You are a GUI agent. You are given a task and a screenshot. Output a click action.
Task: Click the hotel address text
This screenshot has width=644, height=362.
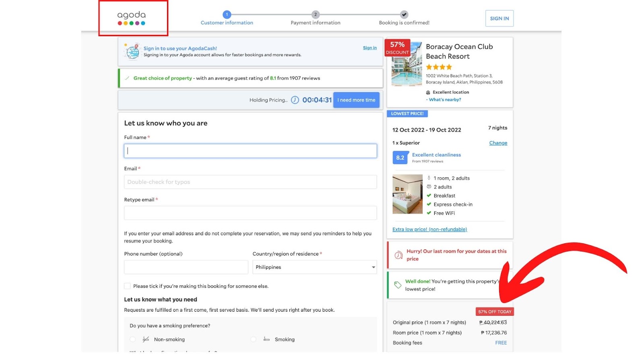pos(464,79)
